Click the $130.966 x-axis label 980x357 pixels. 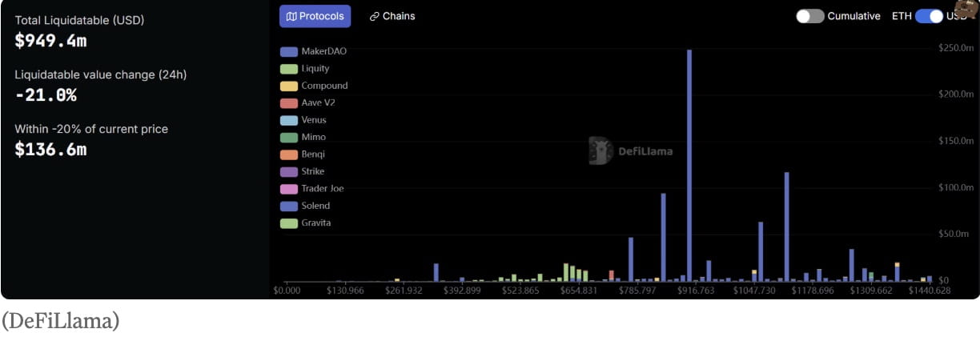[345, 291]
